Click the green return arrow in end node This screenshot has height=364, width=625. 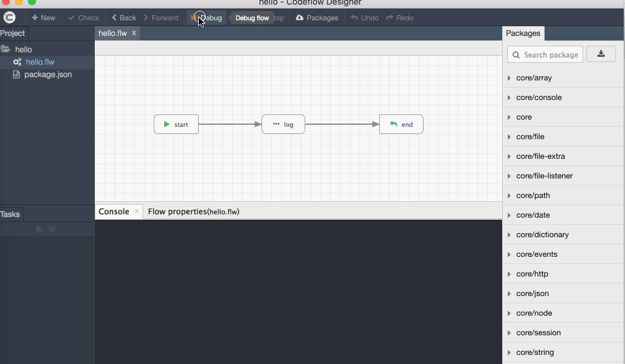click(394, 124)
